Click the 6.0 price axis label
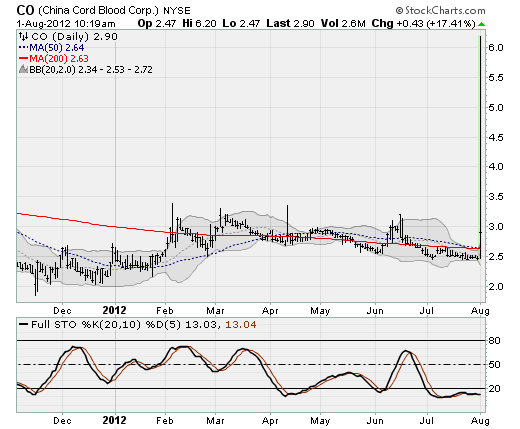This screenshot has height=429, width=520. click(x=495, y=47)
